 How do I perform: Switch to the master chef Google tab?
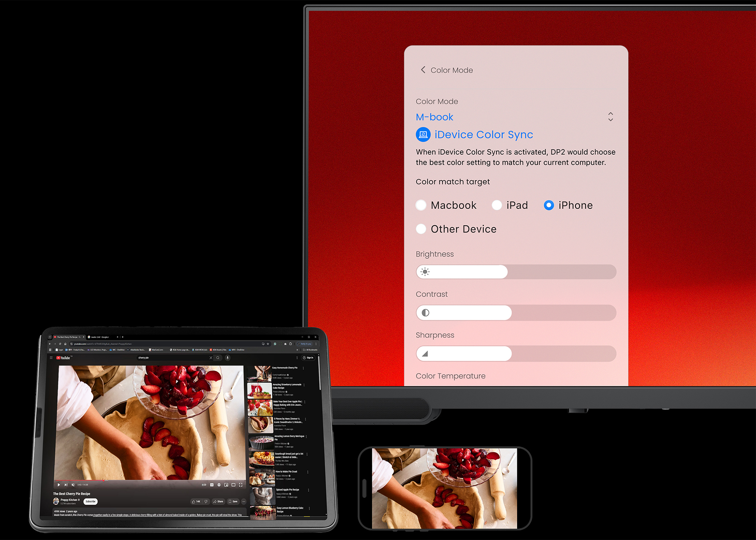coord(100,337)
